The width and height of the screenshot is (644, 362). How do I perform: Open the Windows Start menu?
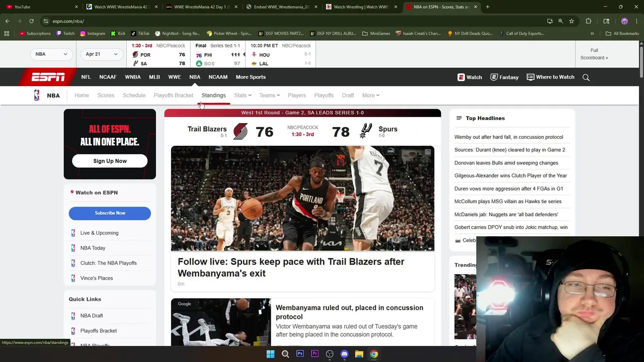pos(270,354)
